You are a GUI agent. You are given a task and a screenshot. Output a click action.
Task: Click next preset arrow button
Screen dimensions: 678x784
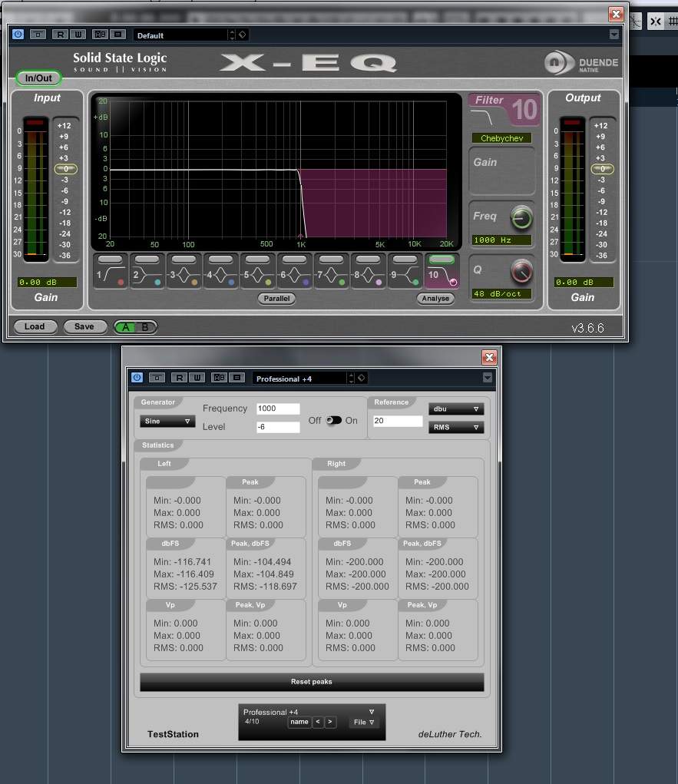pos(330,722)
